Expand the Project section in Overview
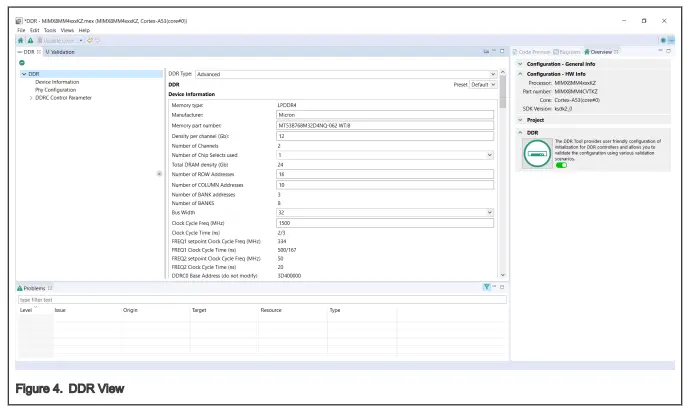Screen dimensions: 689x406 coord(520,119)
